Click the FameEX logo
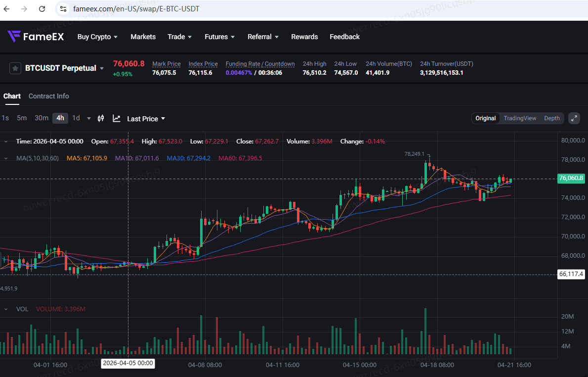 [36, 37]
